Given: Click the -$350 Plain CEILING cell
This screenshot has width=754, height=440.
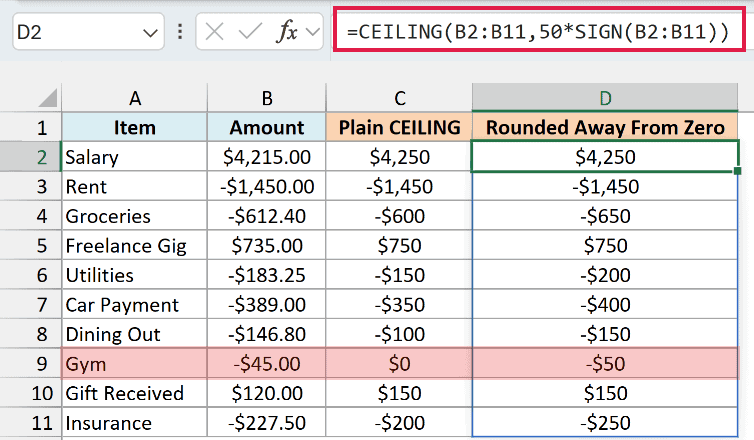Looking at the screenshot, I should point(399,305).
